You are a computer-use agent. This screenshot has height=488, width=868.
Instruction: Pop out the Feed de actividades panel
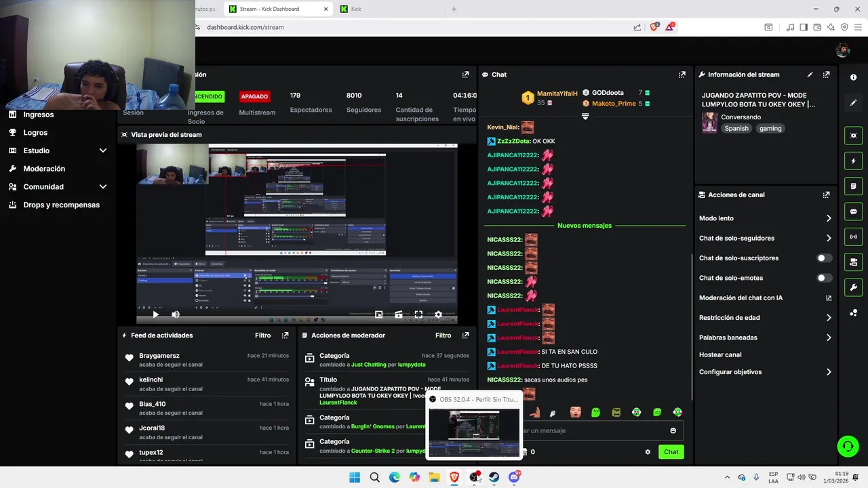(x=285, y=335)
